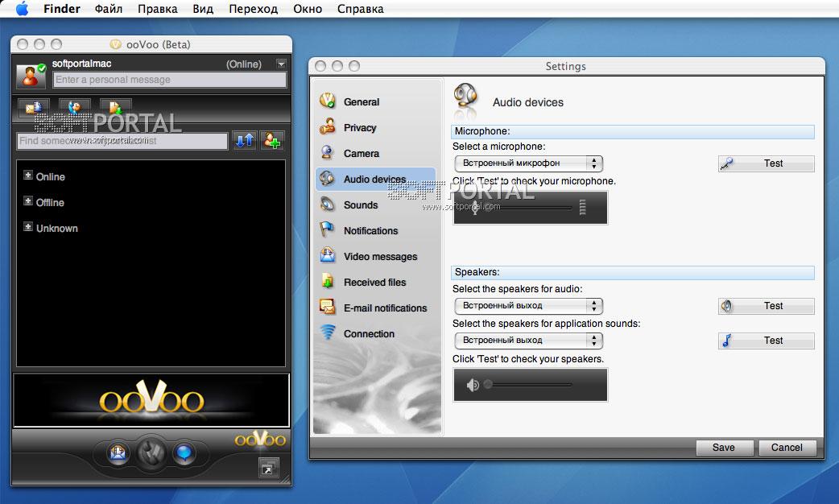Click the bottom video message round button
839x504 pixels.
pyautogui.click(x=118, y=454)
